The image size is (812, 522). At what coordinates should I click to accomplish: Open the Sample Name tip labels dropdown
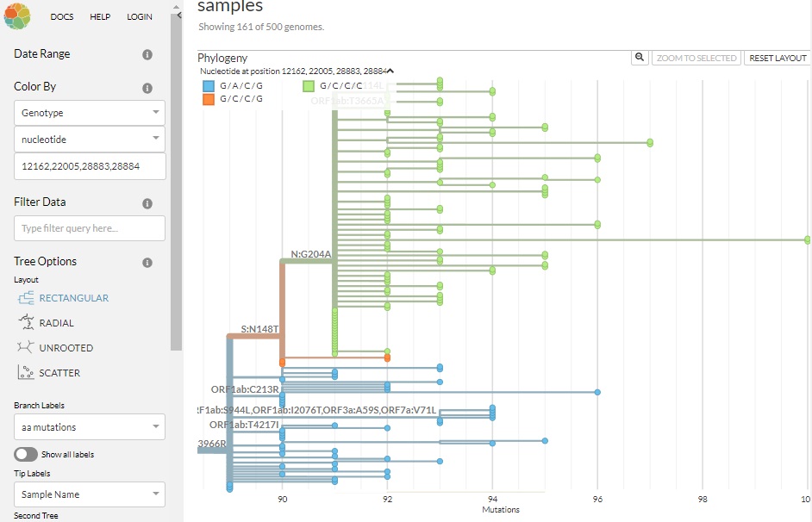89,494
